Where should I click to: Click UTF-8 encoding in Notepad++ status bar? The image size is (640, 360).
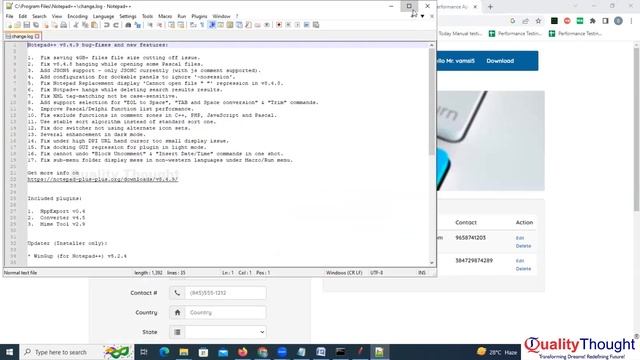pyautogui.click(x=376, y=273)
